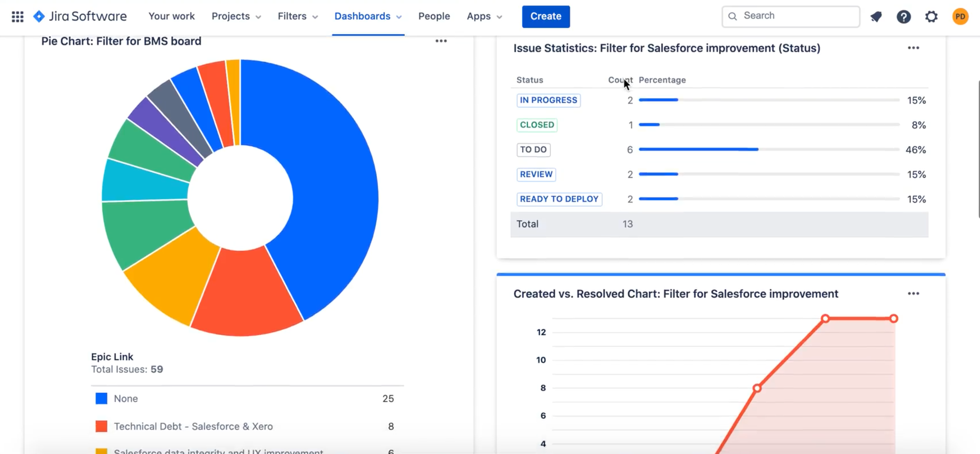Open Pie Chart gadget more options menu
The width and height of the screenshot is (980, 454).
pos(441,41)
